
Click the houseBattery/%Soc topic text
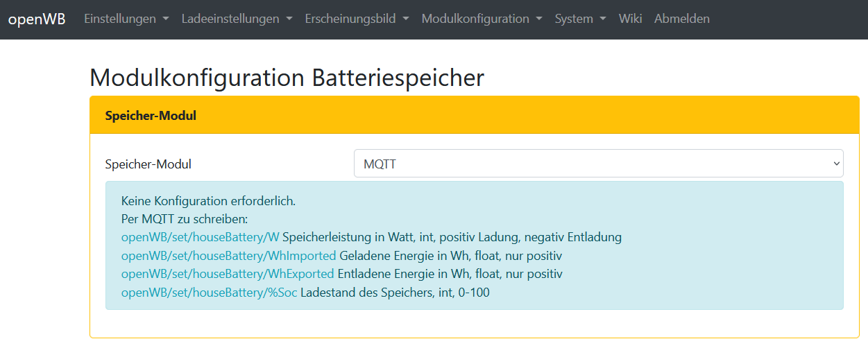tap(209, 293)
